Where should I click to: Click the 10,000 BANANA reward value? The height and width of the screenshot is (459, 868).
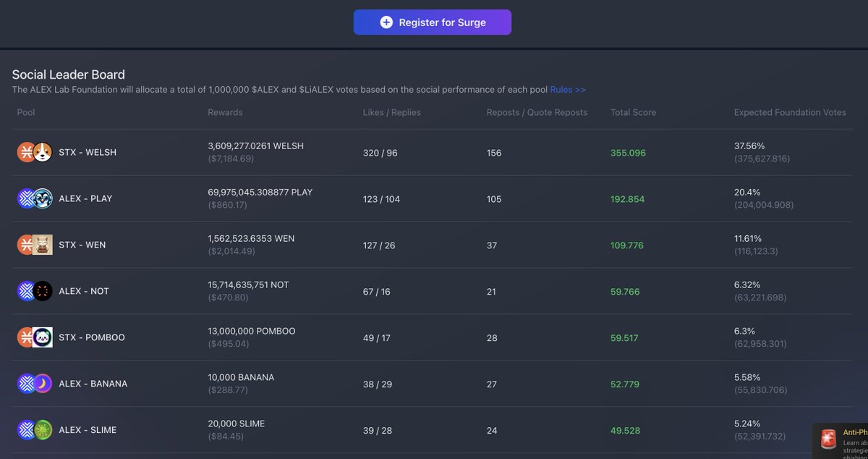[x=241, y=378]
